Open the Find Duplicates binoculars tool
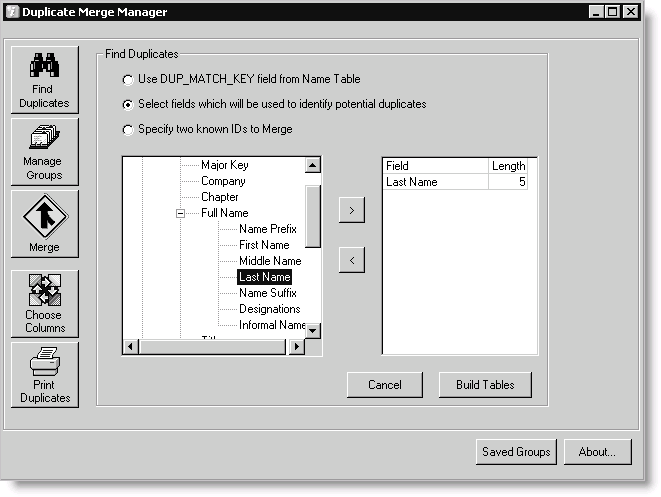Viewport: 661px width, 497px height. pos(45,80)
